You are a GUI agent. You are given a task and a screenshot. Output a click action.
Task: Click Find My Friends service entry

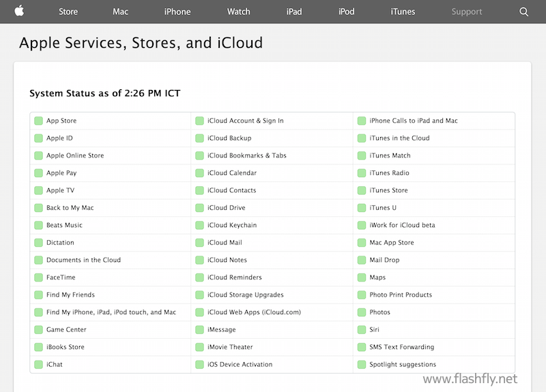point(70,295)
